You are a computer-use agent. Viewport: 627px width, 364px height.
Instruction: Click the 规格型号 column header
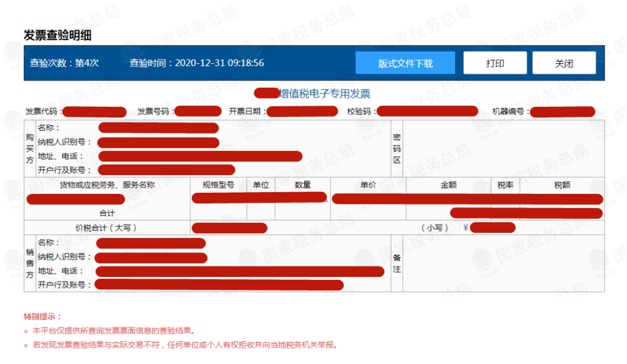coord(218,185)
